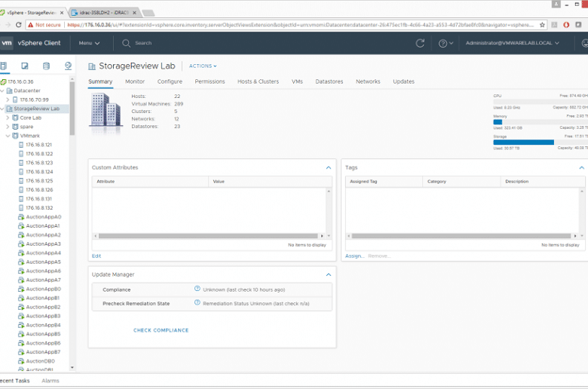Select the Core Lab cluster
This screenshot has height=389, width=588.
tap(30, 118)
